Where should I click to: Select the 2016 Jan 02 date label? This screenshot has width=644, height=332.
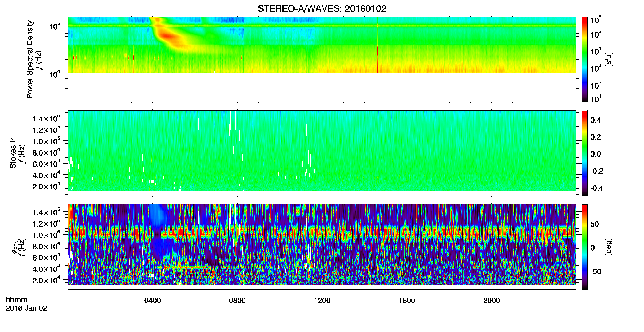26,308
